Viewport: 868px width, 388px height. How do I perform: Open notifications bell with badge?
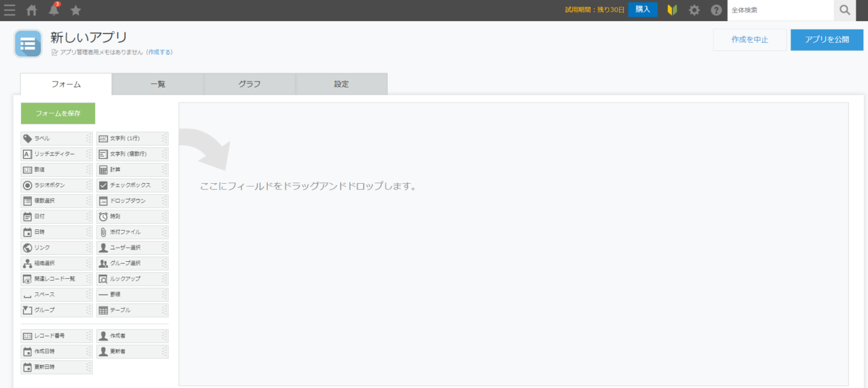point(54,10)
